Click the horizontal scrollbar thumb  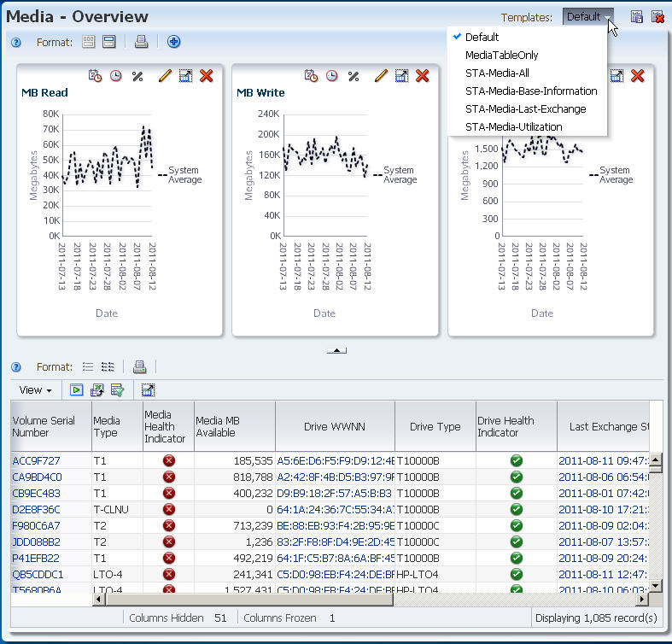(248, 600)
